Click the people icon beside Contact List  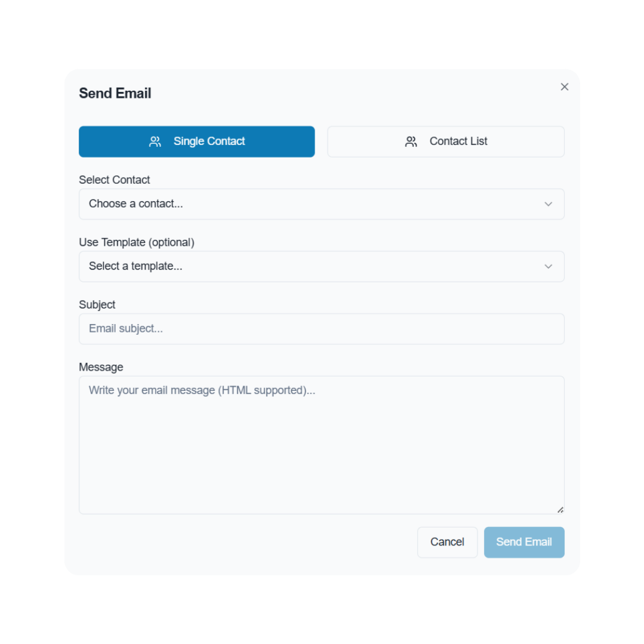pyautogui.click(x=411, y=141)
